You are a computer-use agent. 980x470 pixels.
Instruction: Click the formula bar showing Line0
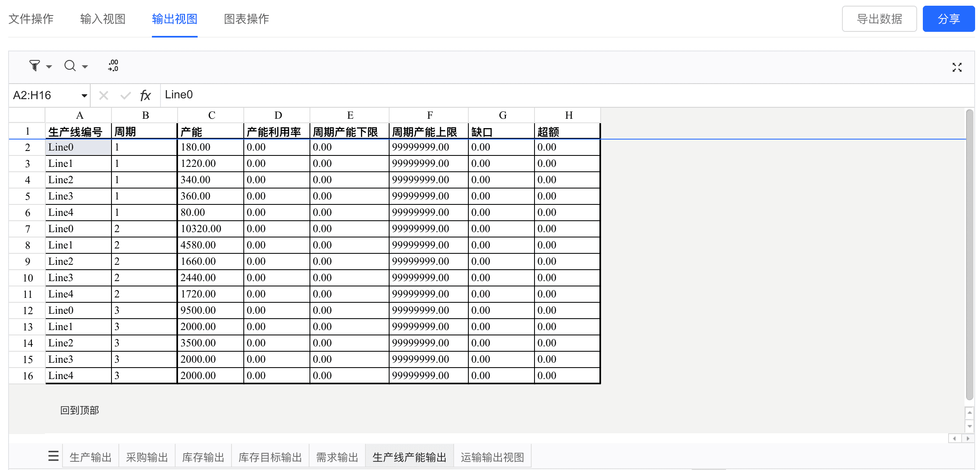point(567,95)
